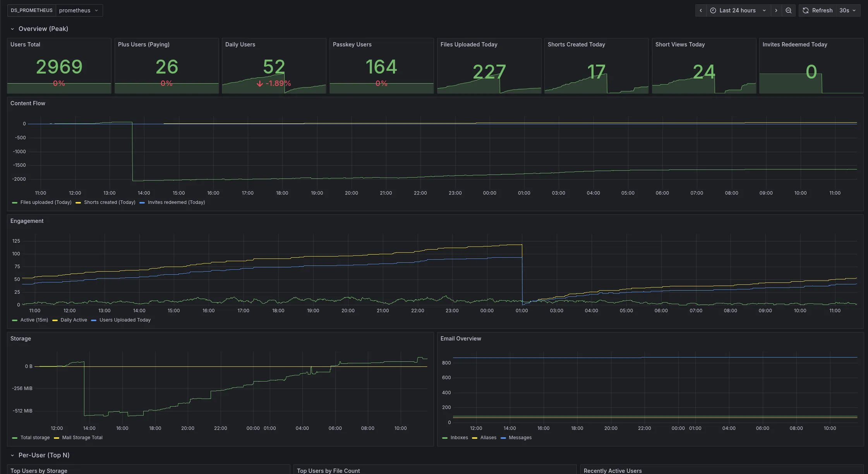868x474 pixels.
Task: Click the circular refresh arrows icon
Action: 805,10
